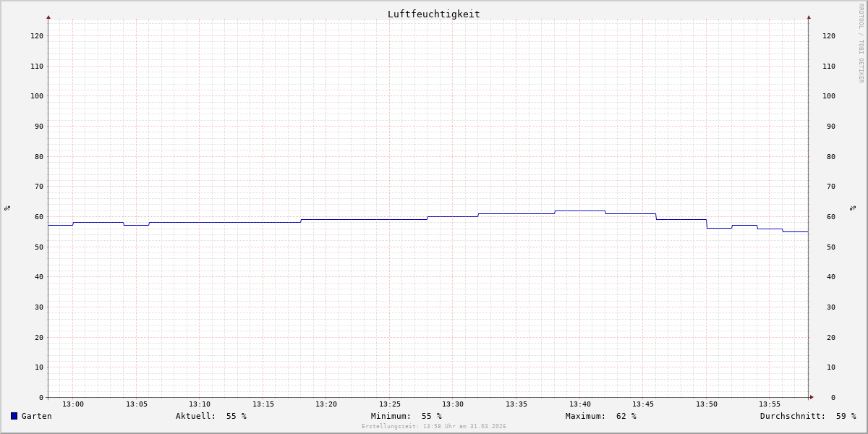This screenshot has width=868, height=434.
Task: Click the "Maximum: 62 %" statistic
Action: point(601,416)
